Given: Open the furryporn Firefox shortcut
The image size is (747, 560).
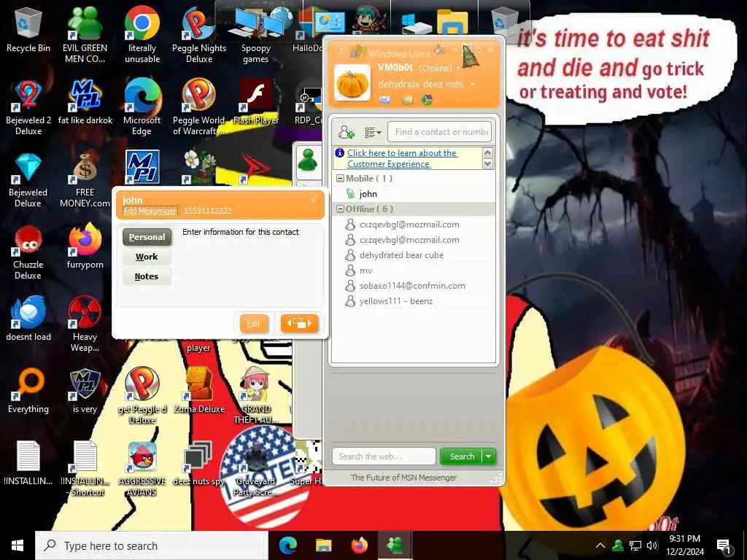Looking at the screenshot, I should tap(85, 246).
